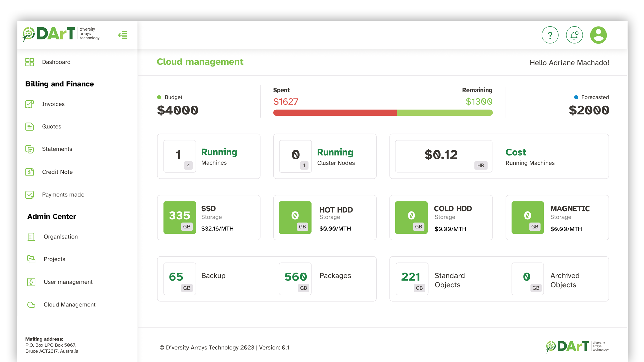Click the Invoices checkmark icon
Screen dimensions: 644x362
(x=30, y=104)
